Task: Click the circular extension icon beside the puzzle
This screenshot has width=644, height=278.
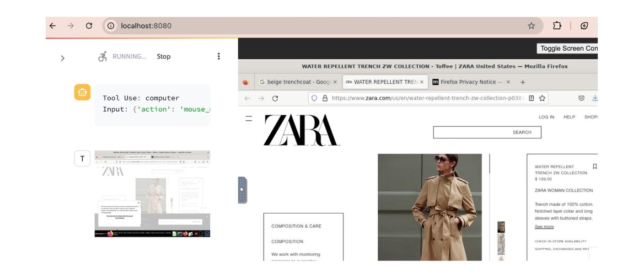Action: pyautogui.click(x=584, y=26)
